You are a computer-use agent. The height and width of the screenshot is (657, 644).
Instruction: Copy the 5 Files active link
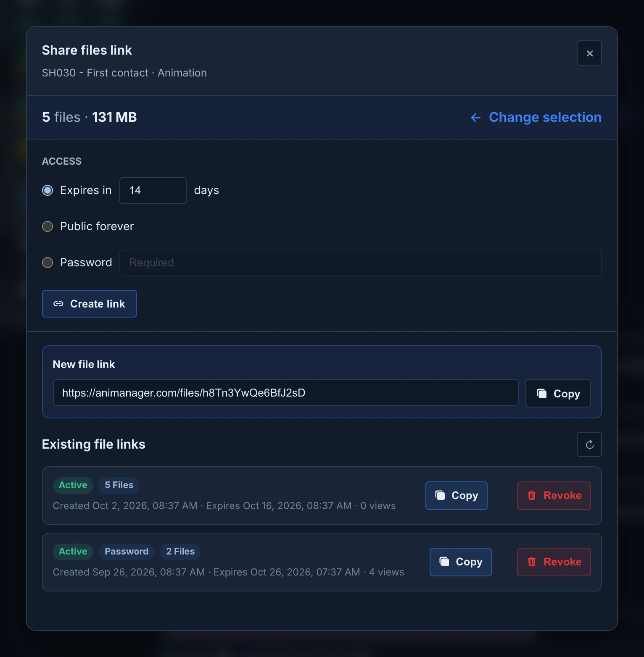(x=456, y=496)
